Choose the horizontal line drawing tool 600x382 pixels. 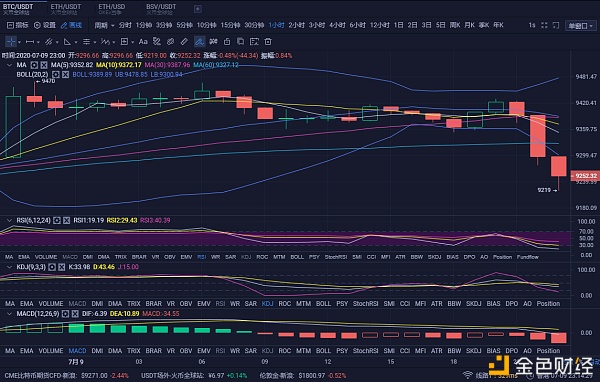(30, 41)
